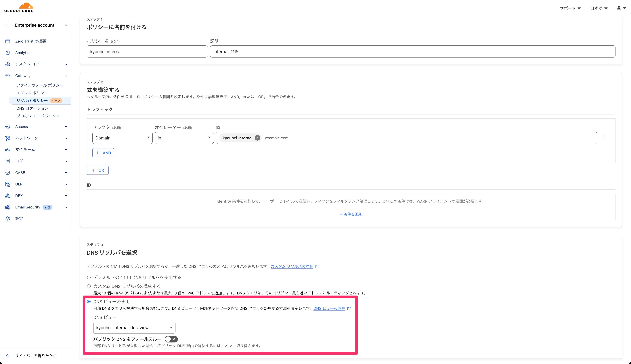Viewport: 631px width, 364px height.
Task: Click the ネットワーク sidebar icon
Action: pos(8,138)
